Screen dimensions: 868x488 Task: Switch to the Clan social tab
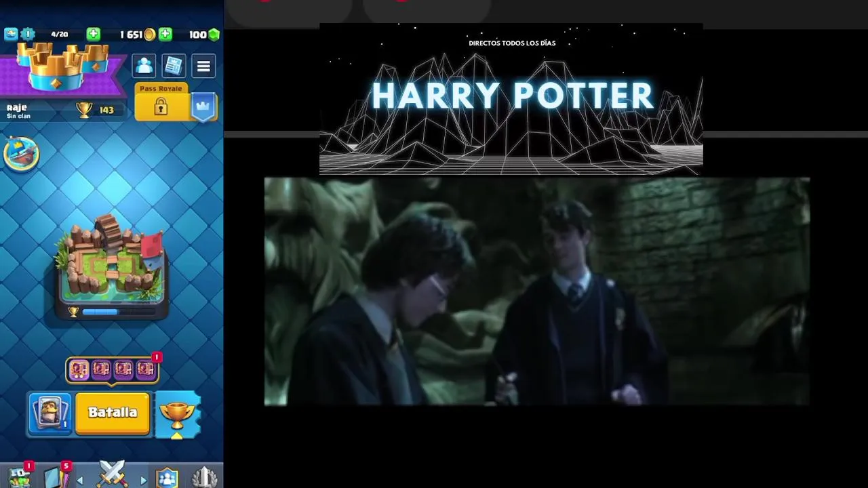[167, 477]
